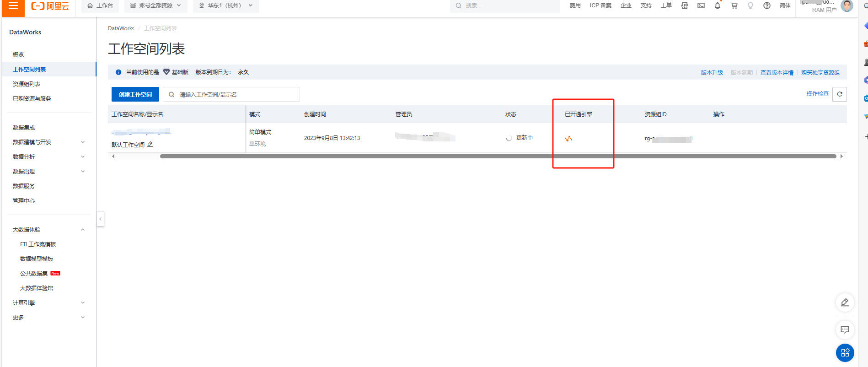Click the app package icon beside 工单

click(x=685, y=5)
